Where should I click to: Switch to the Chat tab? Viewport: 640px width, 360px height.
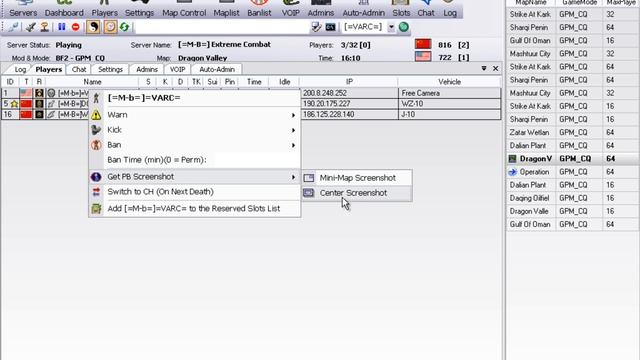79,69
